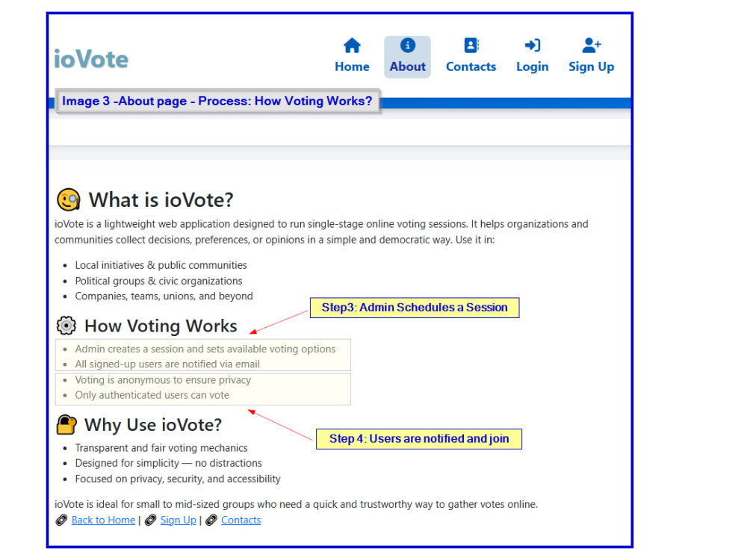The image size is (747, 560).
Task: Click the Login arrow icon
Action: tap(532, 46)
